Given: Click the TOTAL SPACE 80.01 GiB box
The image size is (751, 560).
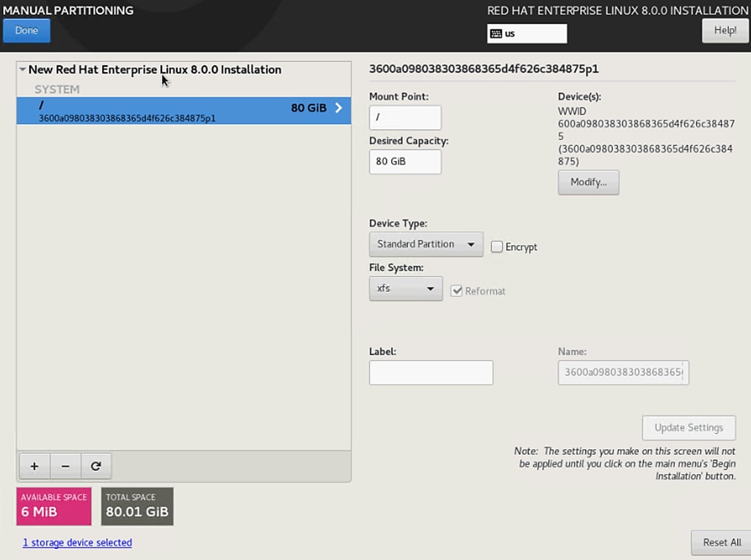Looking at the screenshot, I should click(x=137, y=506).
